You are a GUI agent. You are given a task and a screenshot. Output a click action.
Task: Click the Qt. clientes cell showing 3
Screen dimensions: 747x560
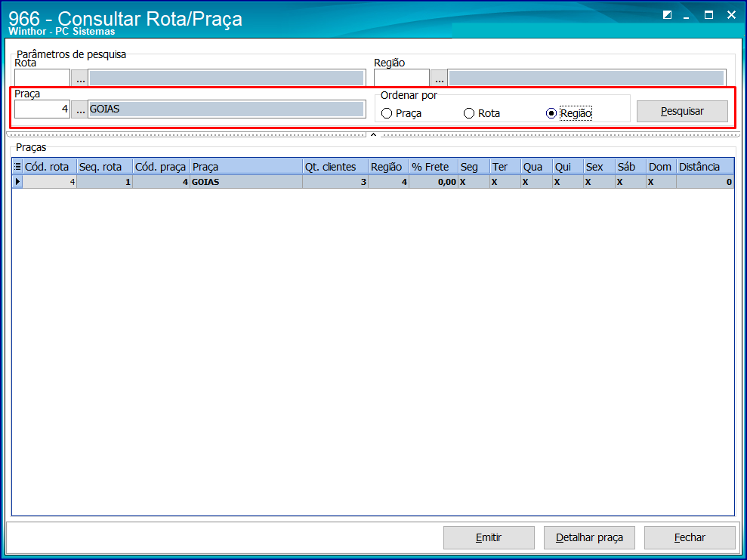pos(335,181)
